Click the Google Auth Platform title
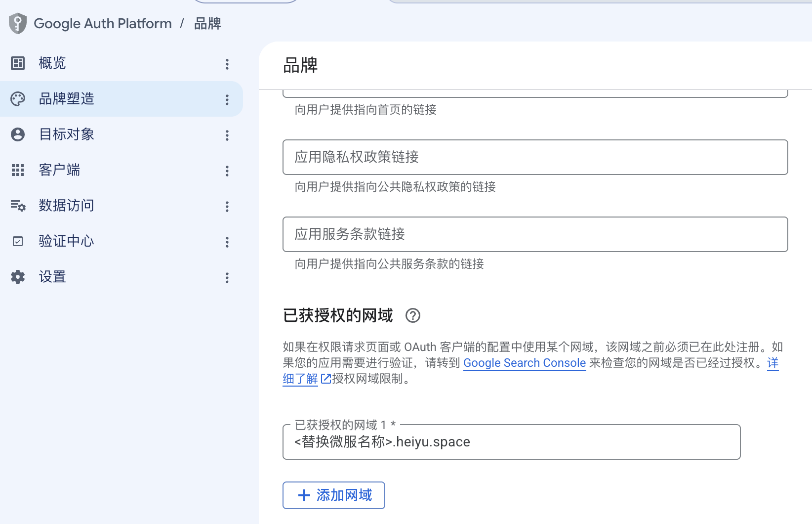 coord(103,23)
